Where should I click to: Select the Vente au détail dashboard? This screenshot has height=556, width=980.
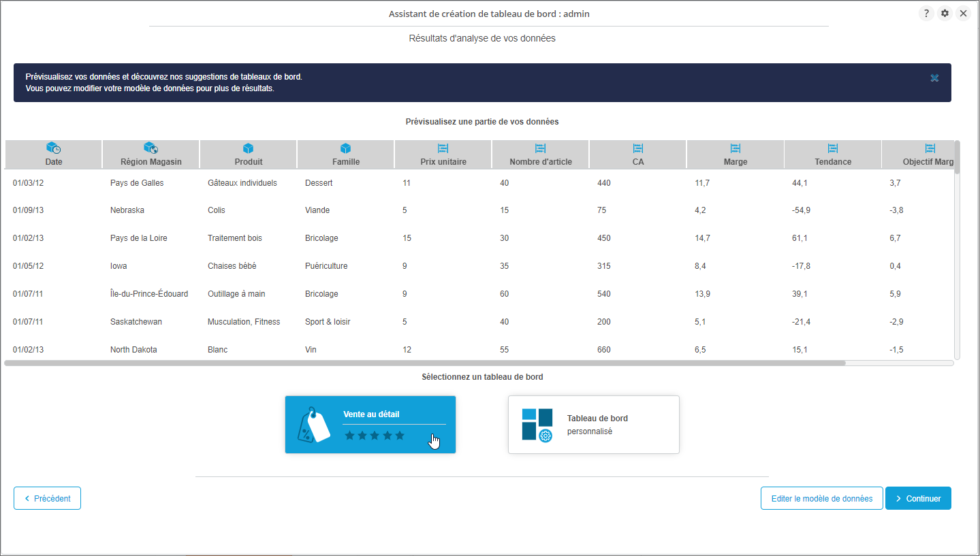[370, 424]
